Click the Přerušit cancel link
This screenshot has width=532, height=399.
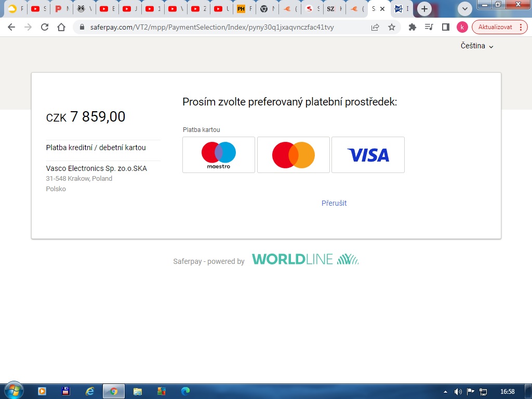334,203
